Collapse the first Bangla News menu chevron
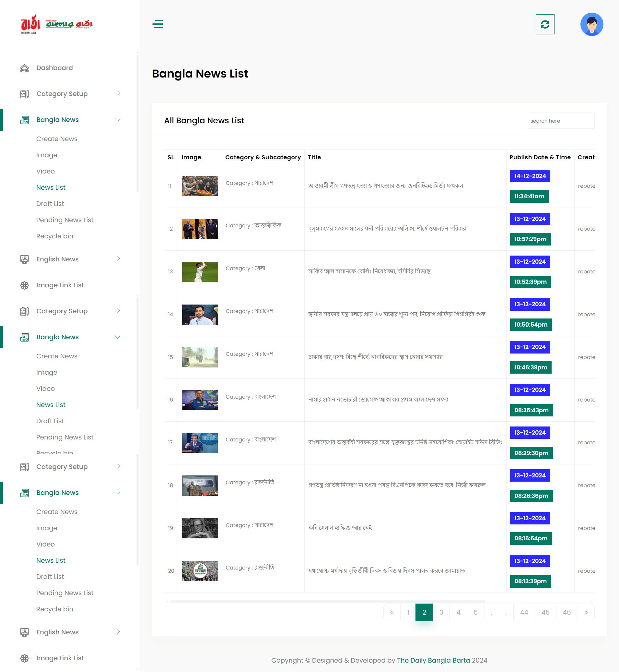The height and width of the screenshot is (672, 619). point(118,120)
